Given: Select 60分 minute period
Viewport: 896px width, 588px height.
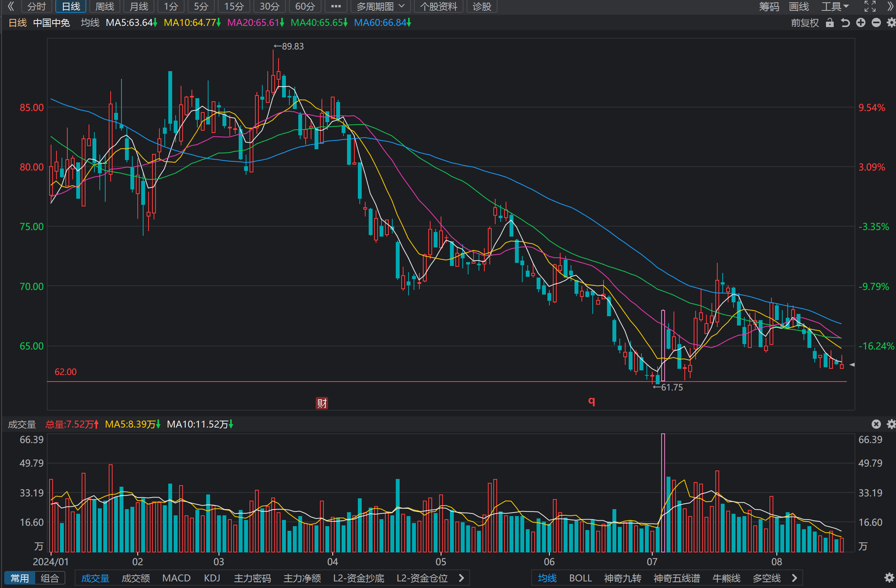Looking at the screenshot, I should click(x=305, y=6).
